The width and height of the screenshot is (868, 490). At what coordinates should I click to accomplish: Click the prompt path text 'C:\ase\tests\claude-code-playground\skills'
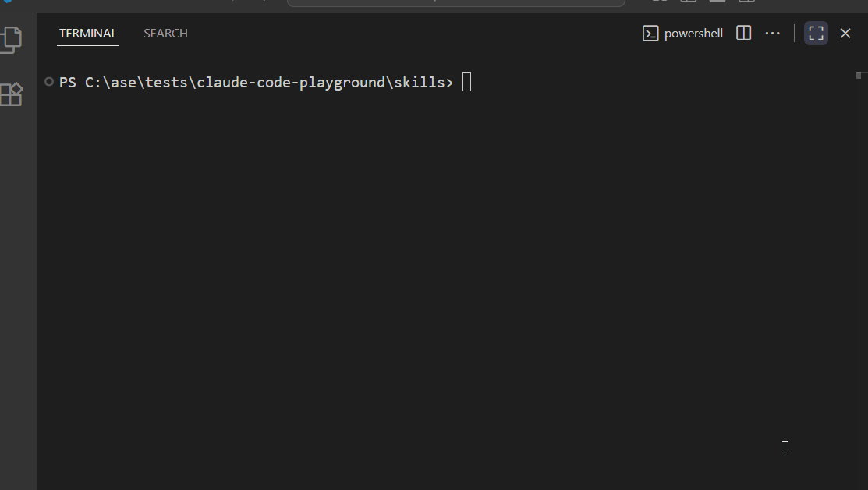265,83
